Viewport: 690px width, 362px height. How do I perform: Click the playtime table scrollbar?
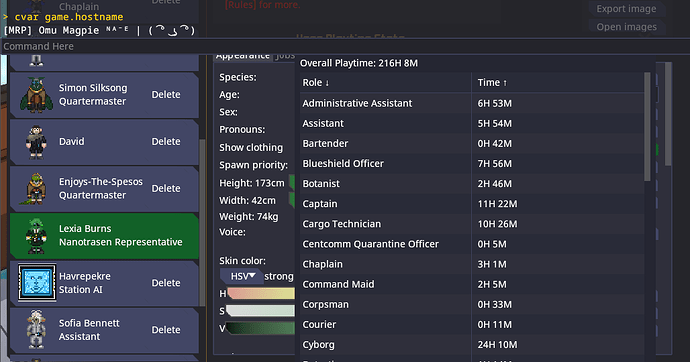(647, 127)
